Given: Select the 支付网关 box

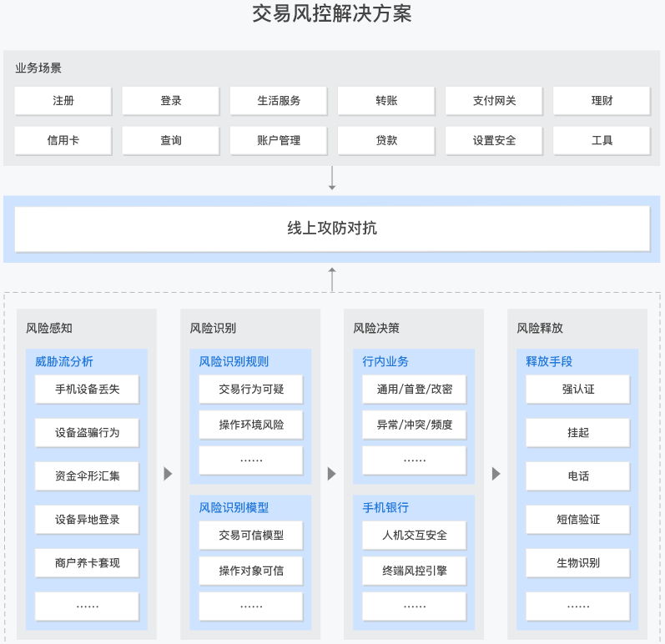Looking at the screenshot, I should pos(494,101).
